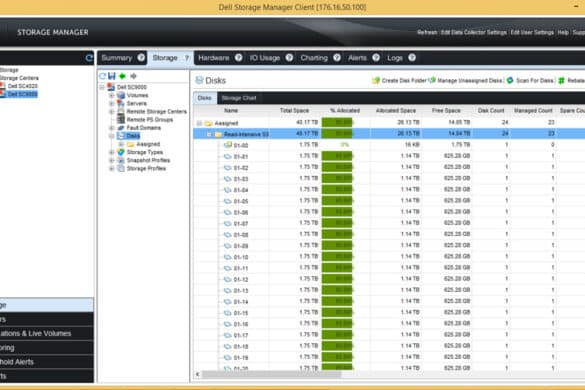Viewport: 585px width, 390px height.
Task: Open help icon beside the IO Usage tab
Action: (x=289, y=57)
